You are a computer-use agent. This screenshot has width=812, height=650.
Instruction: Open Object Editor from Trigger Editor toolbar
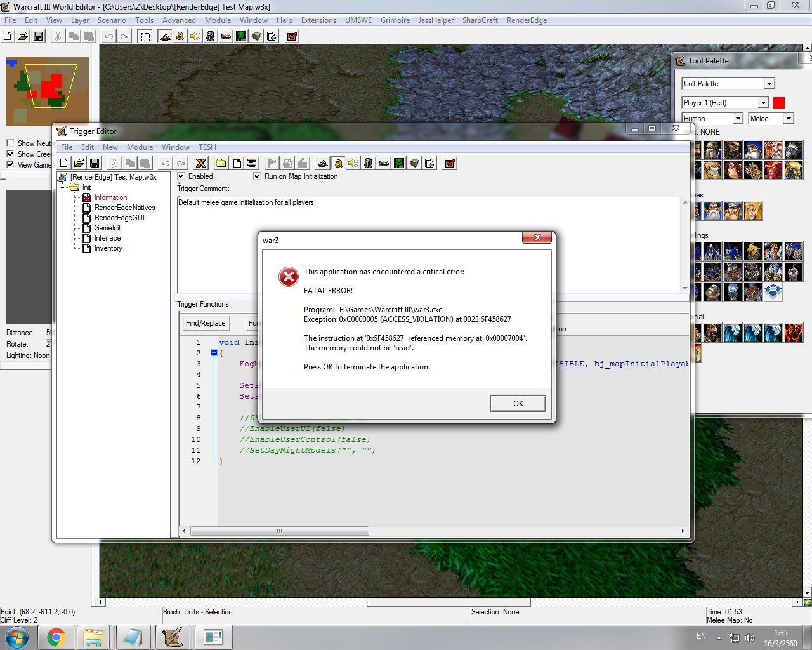[x=369, y=163]
